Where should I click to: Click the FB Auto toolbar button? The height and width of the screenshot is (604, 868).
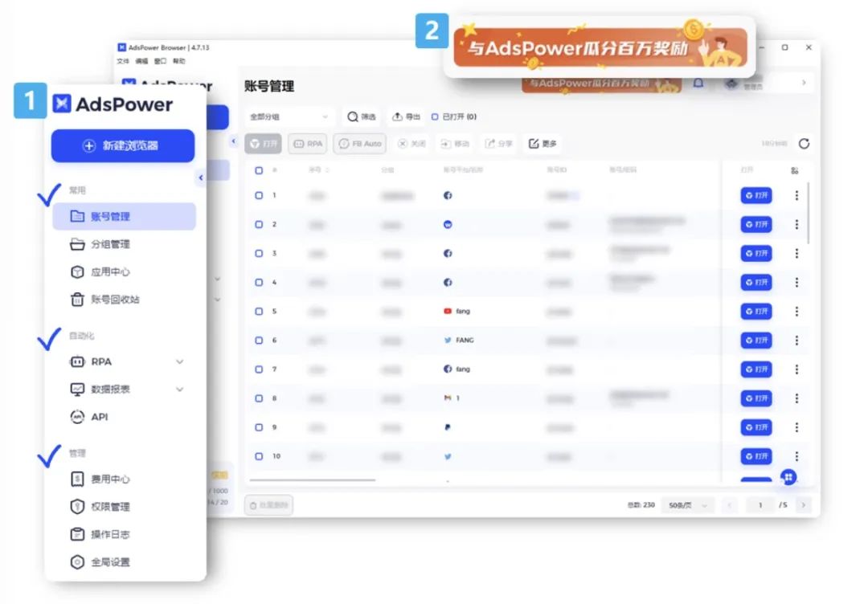pyautogui.click(x=359, y=144)
